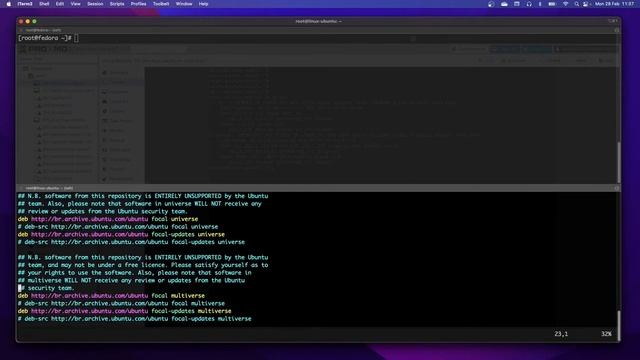The height and width of the screenshot is (360, 640).
Task: Click the Wi-Fi icon in menu bar
Action: [x=565, y=4]
